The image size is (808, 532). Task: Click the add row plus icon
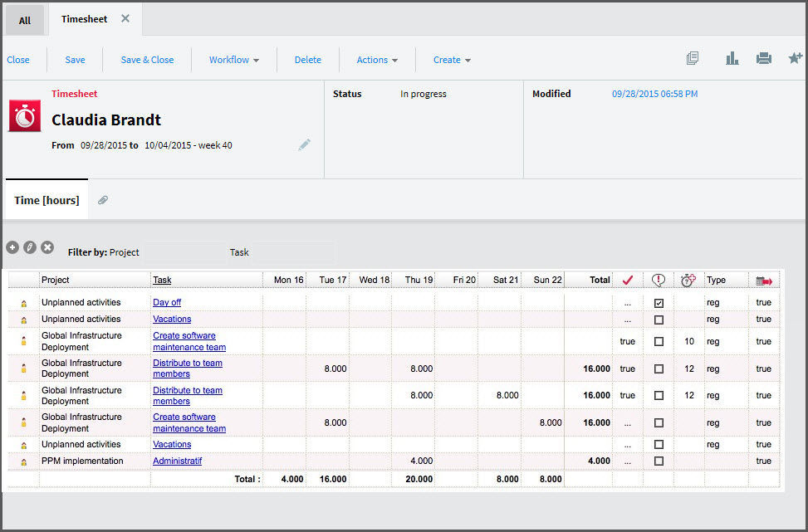12,247
